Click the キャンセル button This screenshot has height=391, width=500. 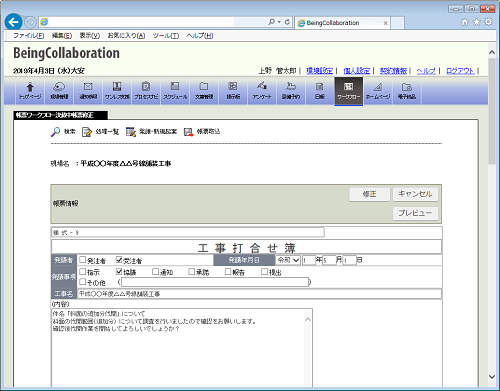[x=415, y=194]
